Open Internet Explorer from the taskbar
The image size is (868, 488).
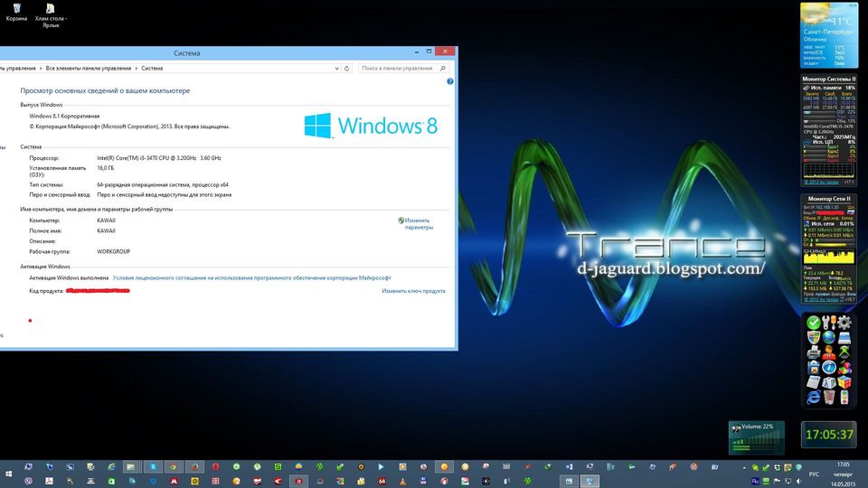(111, 467)
